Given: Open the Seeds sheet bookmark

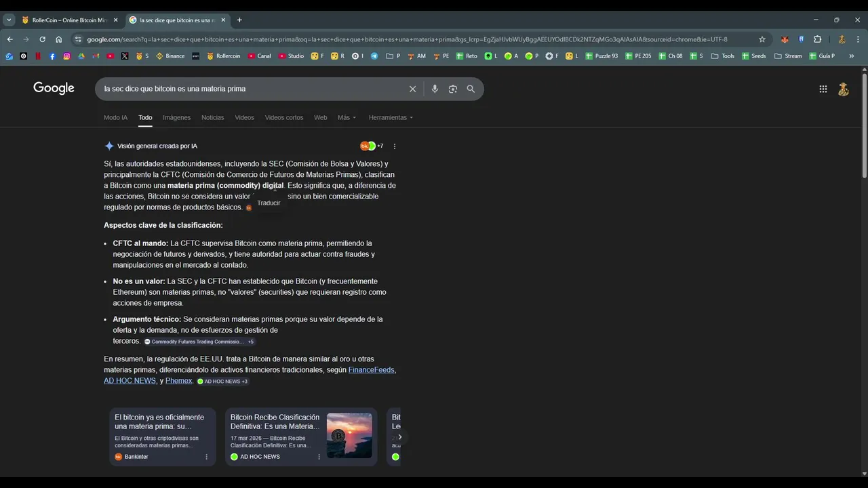Looking at the screenshot, I should pos(753,56).
